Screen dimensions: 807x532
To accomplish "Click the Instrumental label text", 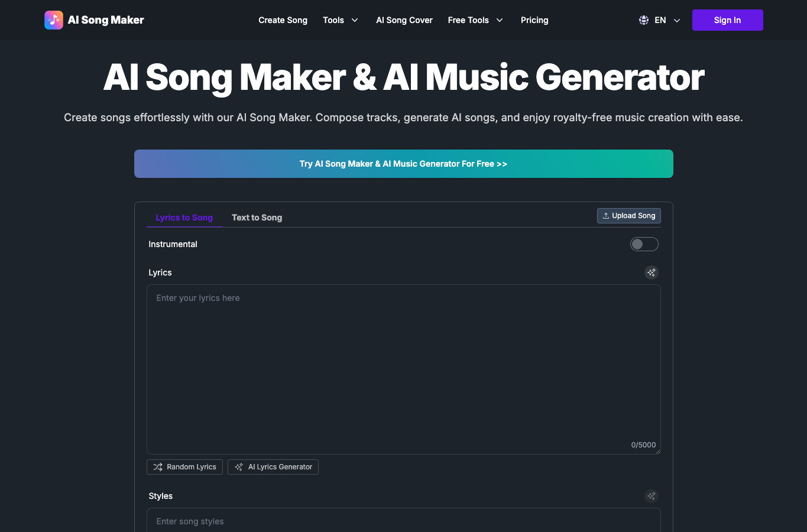I will coord(173,244).
